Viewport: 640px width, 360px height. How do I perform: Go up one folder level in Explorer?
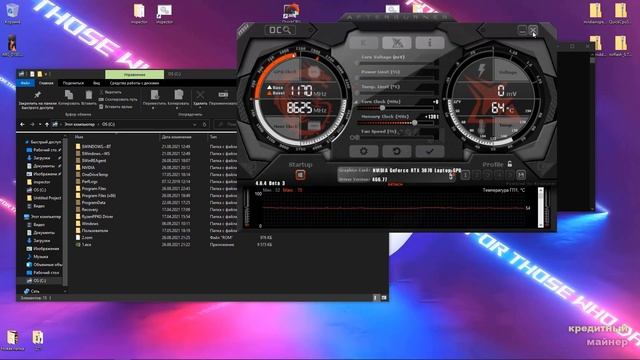coord(47,124)
